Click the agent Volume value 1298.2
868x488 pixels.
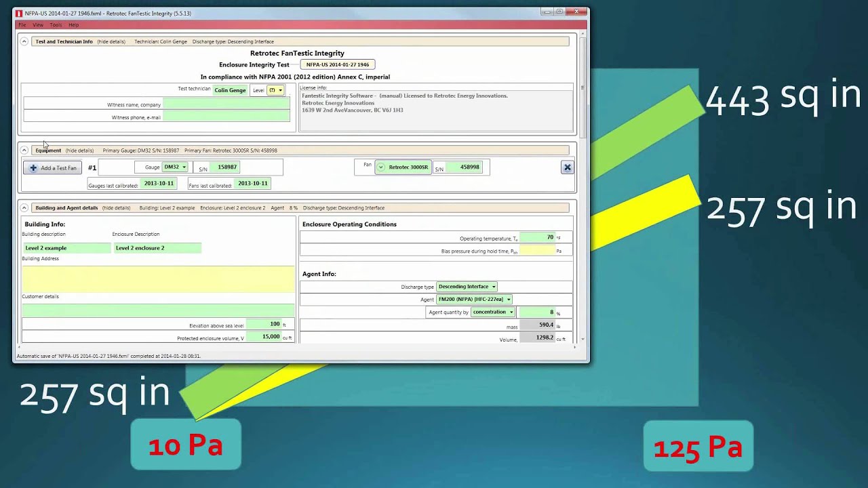537,337
